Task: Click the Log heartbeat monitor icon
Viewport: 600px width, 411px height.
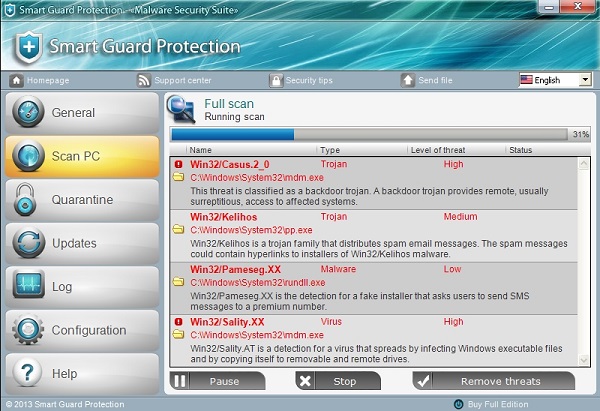Action: [x=28, y=284]
